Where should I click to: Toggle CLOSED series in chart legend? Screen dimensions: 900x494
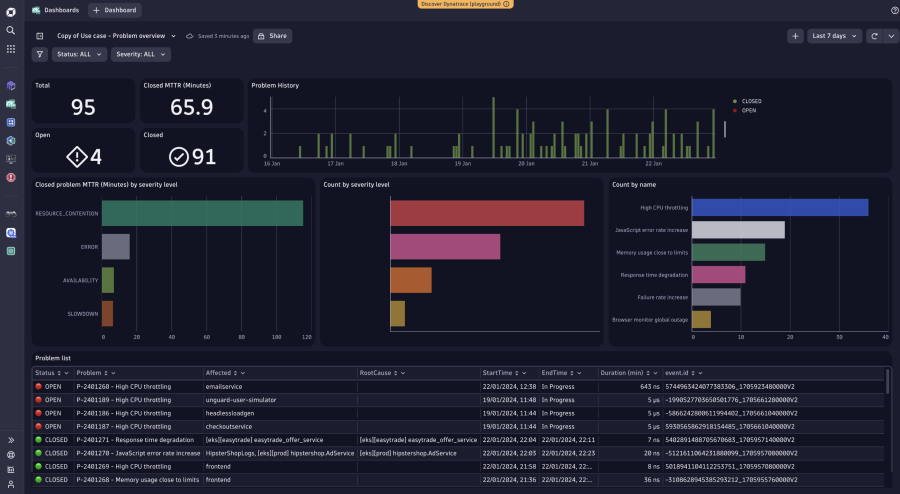(x=747, y=101)
